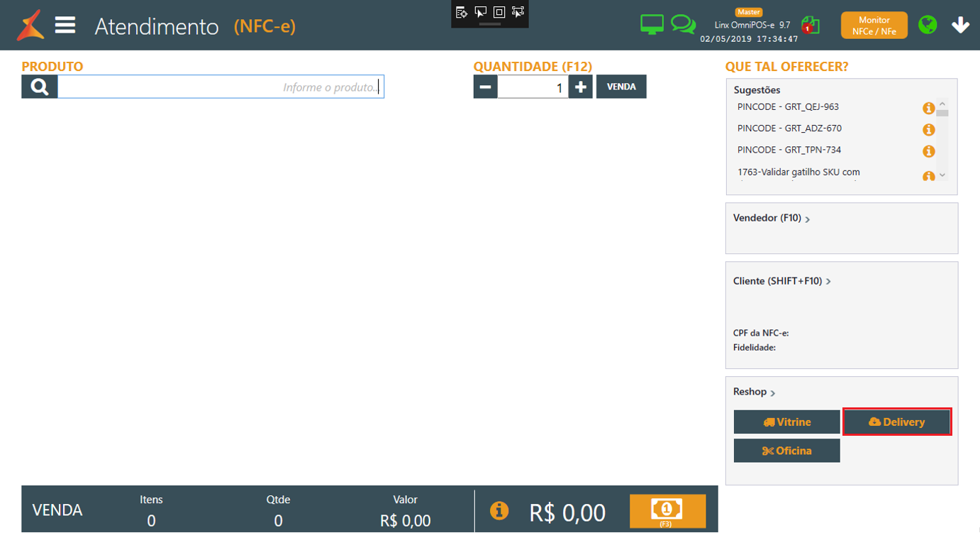Click cursor-select icon in floating capture toolbar
The image size is (980, 533).
click(x=480, y=12)
